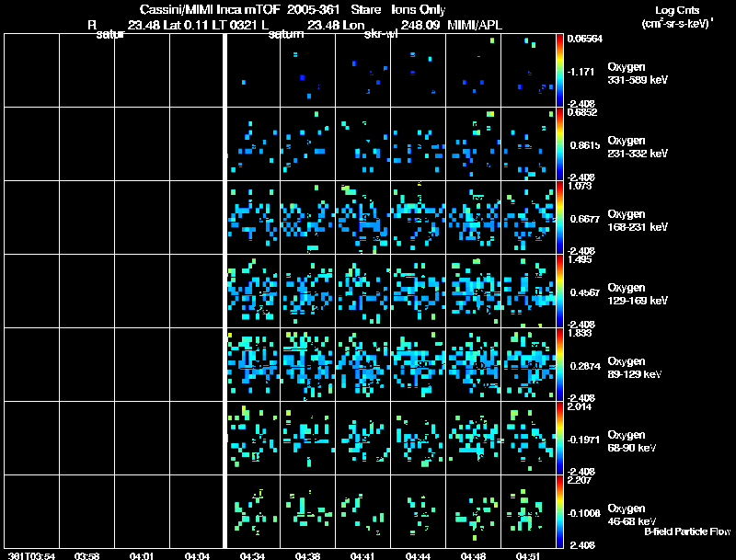Screen dimensions: 736x560
Task: Open the 168-231 keV image panel at 04:41
Action: [362, 218]
